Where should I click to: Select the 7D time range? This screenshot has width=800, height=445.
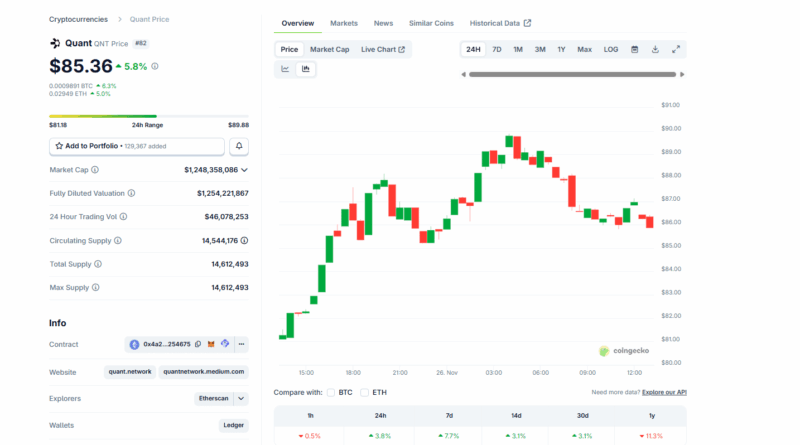click(497, 49)
